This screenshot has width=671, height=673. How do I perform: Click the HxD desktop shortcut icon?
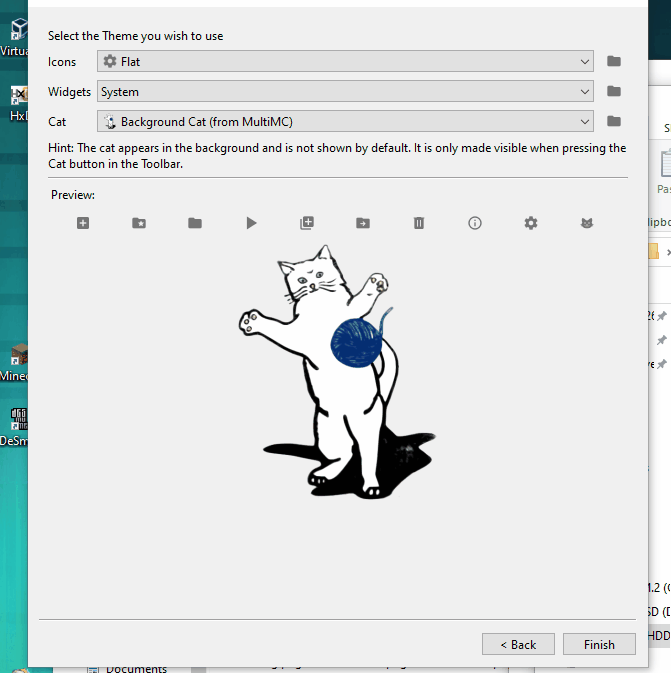(x=19, y=95)
